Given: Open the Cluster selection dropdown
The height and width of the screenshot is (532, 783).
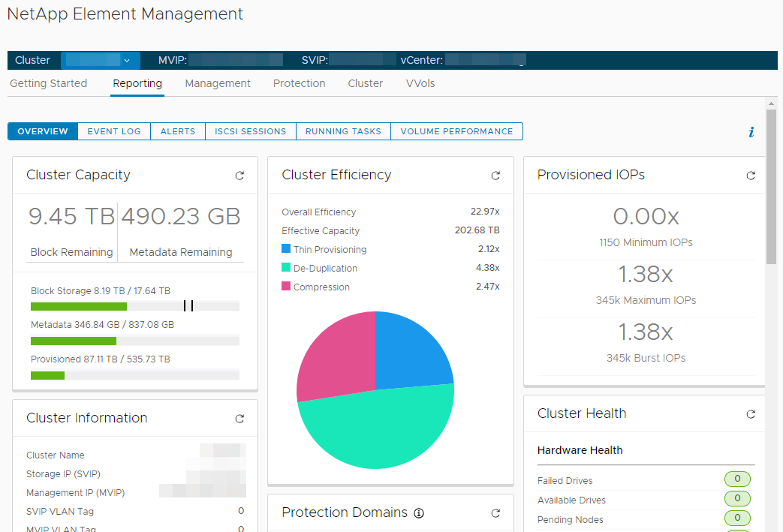Looking at the screenshot, I should tap(100, 60).
